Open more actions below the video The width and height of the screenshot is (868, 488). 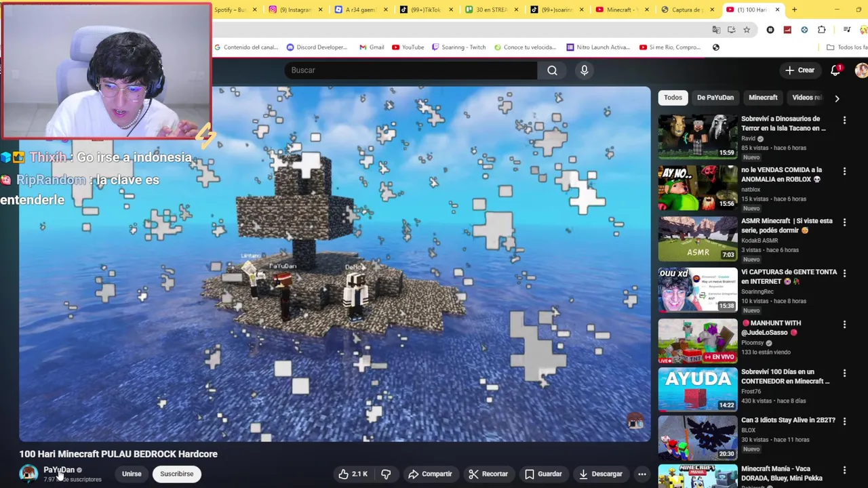point(642,474)
